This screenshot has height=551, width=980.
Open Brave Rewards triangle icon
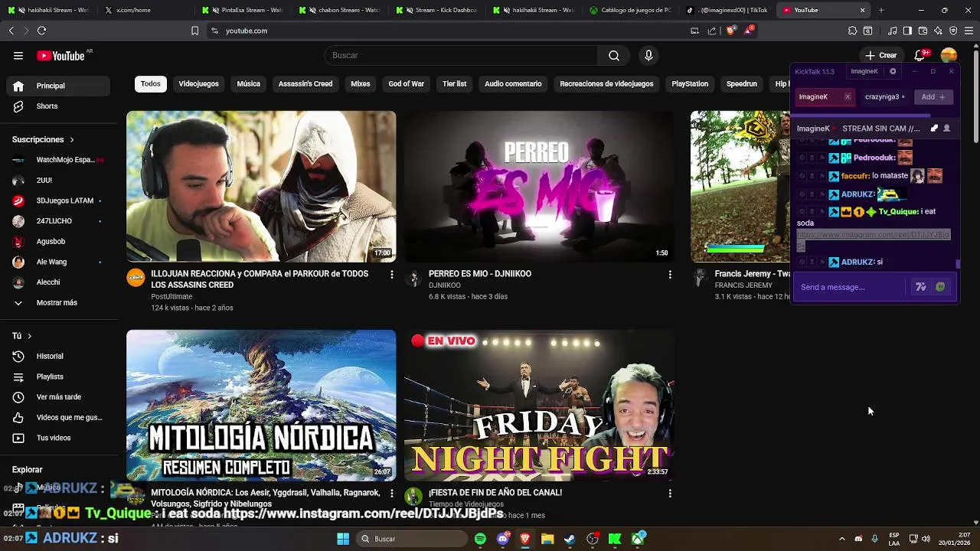(x=749, y=31)
